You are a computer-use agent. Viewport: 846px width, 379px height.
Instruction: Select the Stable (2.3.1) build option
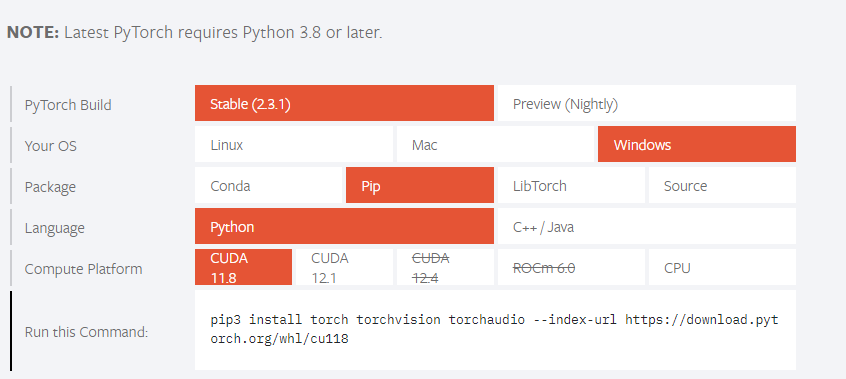point(344,103)
